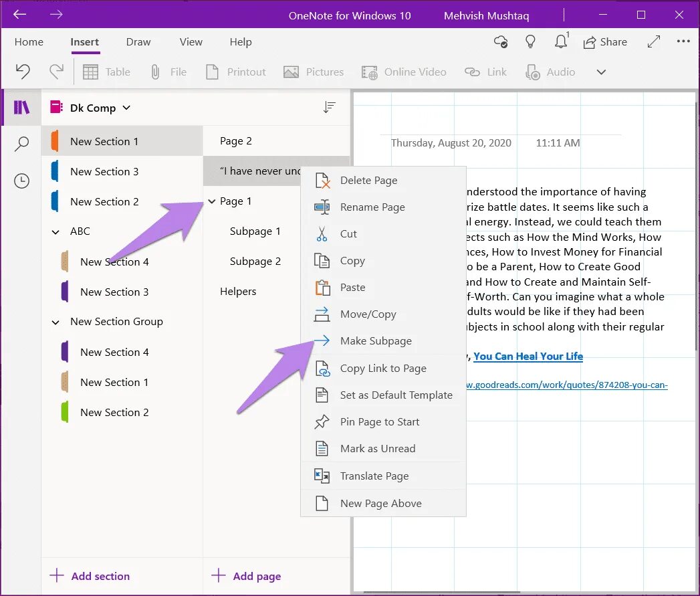Insert a Link from ribbon

485,72
